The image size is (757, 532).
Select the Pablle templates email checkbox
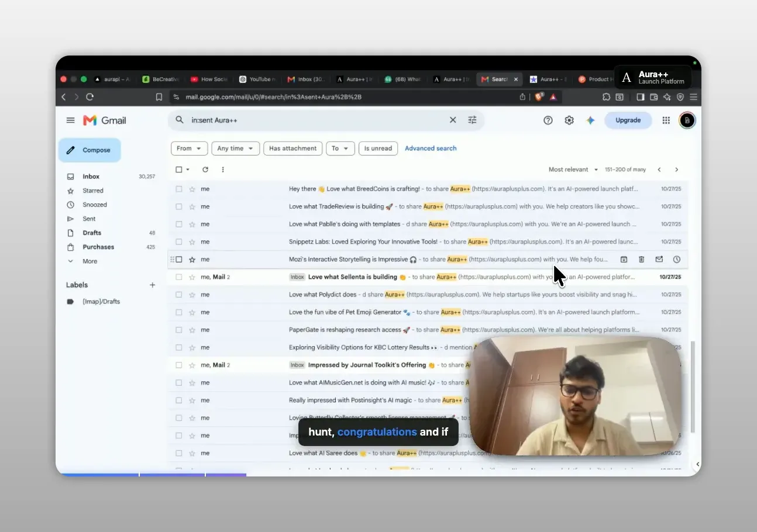pos(179,224)
